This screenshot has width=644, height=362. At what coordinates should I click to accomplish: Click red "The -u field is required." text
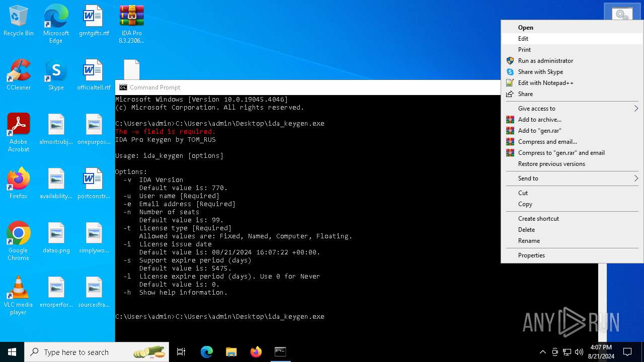pos(166,132)
